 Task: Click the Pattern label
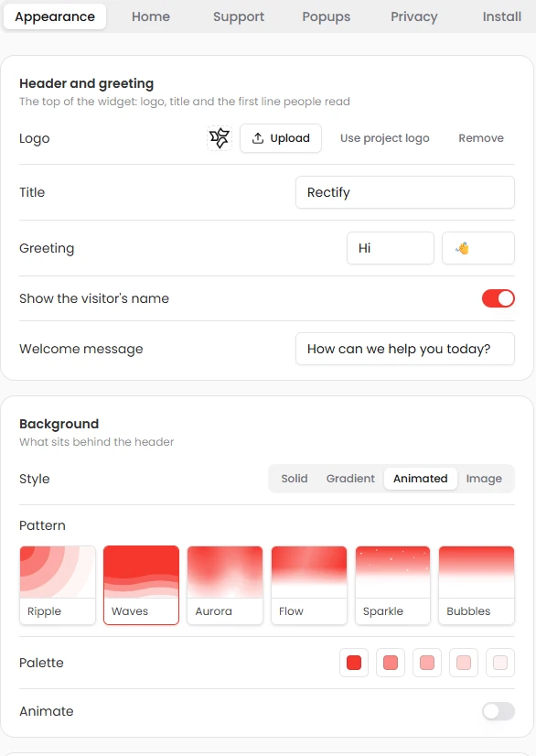point(42,525)
